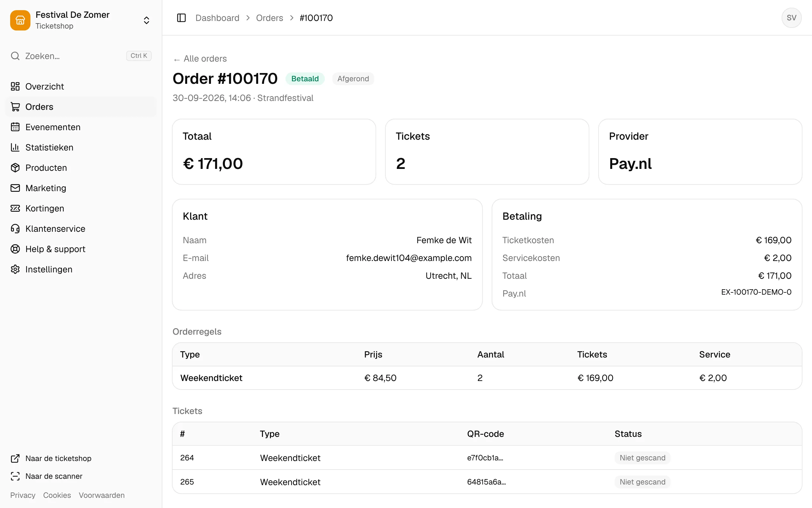Click the Producten box icon
The width and height of the screenshot is (812, 508).
pyautogui.click(x=15, y=168)
